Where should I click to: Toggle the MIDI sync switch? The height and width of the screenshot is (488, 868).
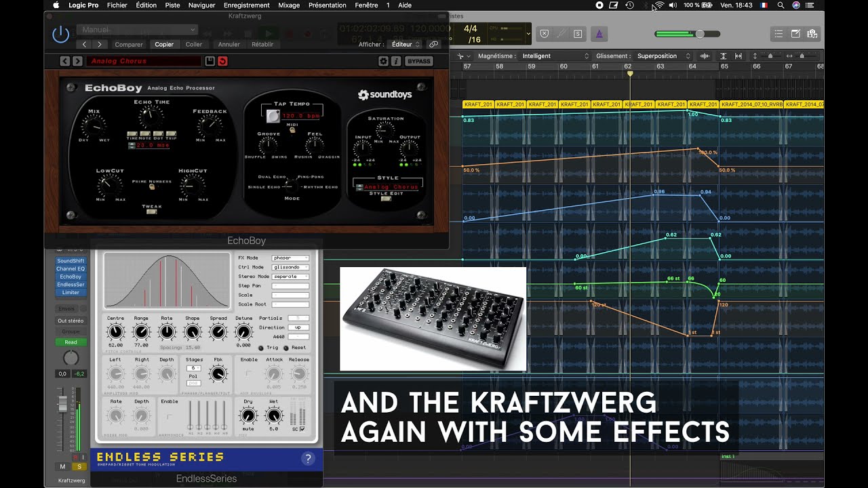[292, 129]
